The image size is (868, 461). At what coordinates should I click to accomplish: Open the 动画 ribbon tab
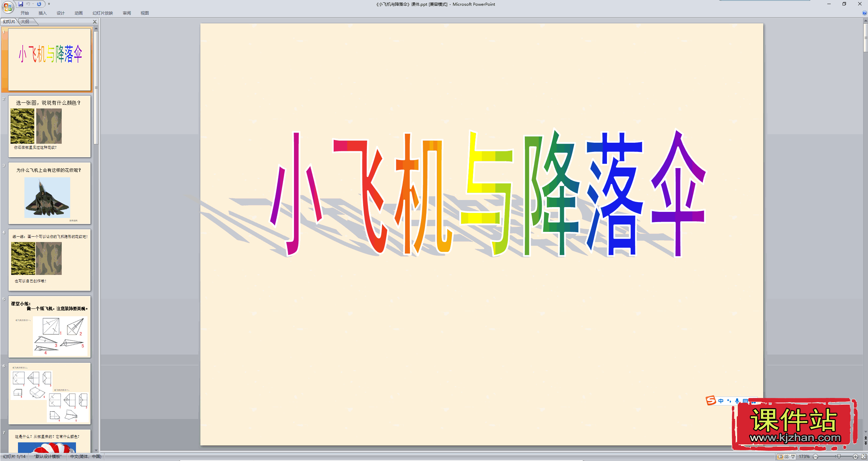click(x=78, y=13)
